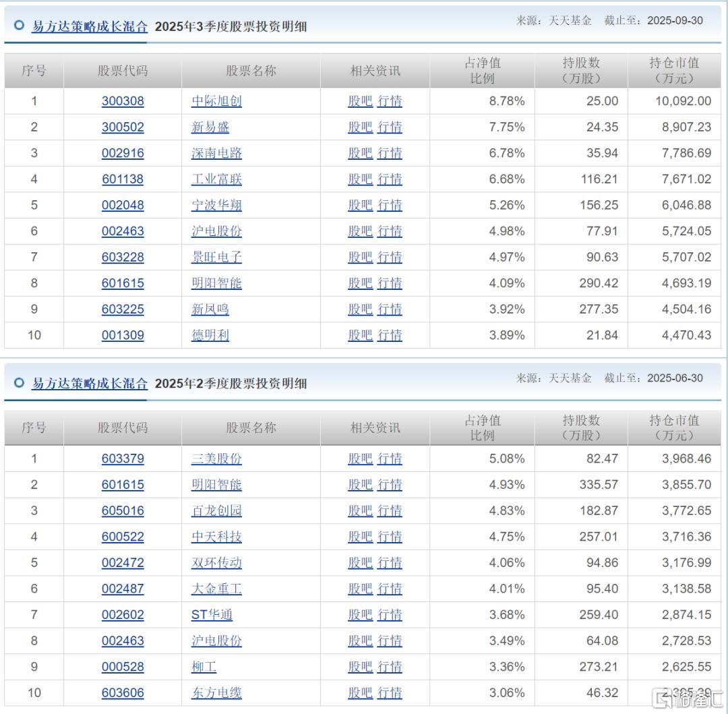Image resolution: width=728 pixels, height=714 pixels.
Task: Open 行情 for 深南电路
Action: coord(390,153)
